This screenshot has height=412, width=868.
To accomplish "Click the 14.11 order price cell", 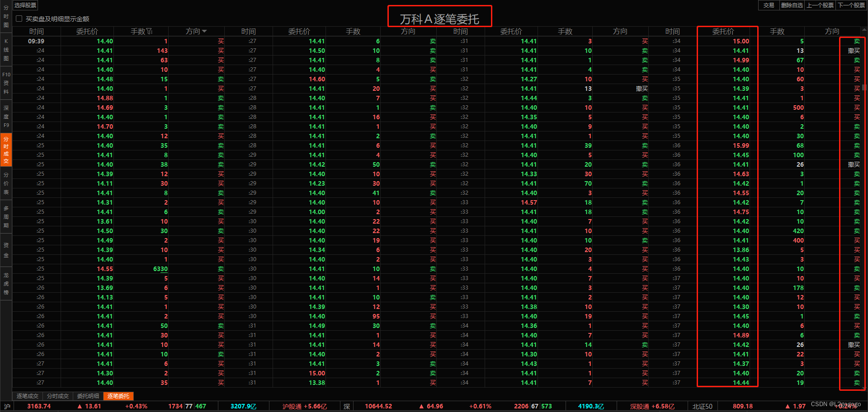I will [105, 183].
